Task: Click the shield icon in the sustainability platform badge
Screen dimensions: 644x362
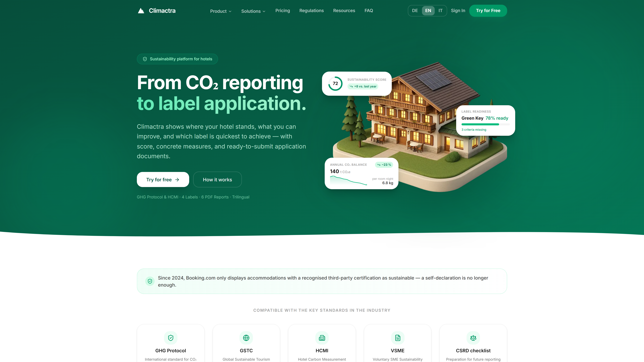Action: (145, 59)
